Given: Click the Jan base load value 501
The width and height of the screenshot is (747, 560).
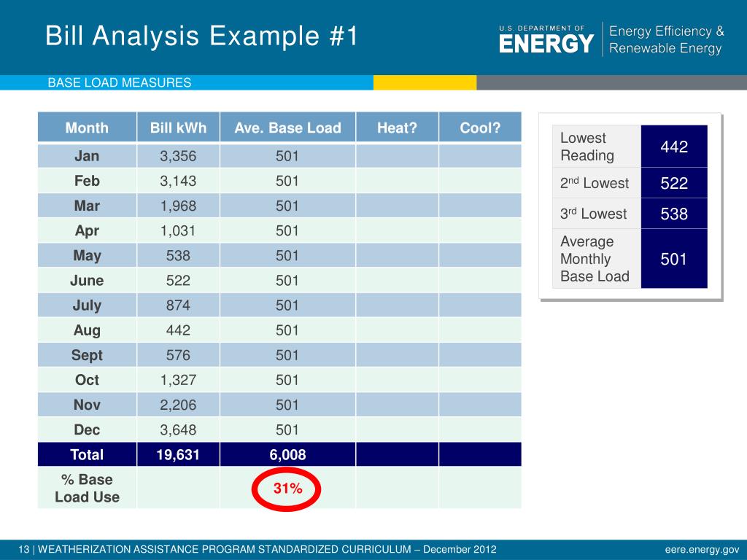Looking at the screenshot, I should [x=287, y=156].
